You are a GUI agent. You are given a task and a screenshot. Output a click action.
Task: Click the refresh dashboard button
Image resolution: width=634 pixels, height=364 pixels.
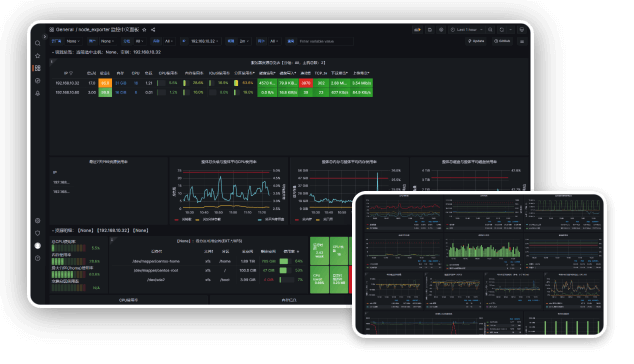pos(502,30)
